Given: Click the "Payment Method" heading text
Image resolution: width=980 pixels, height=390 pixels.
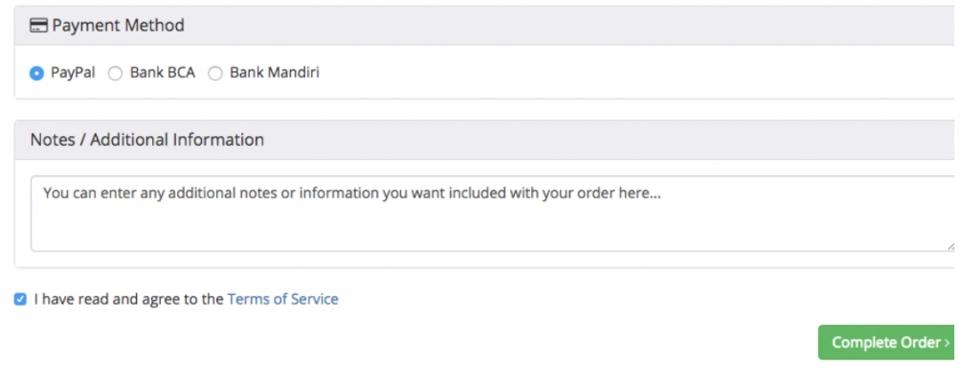Looking at the screenshot, I should click(x=118, y=26).
